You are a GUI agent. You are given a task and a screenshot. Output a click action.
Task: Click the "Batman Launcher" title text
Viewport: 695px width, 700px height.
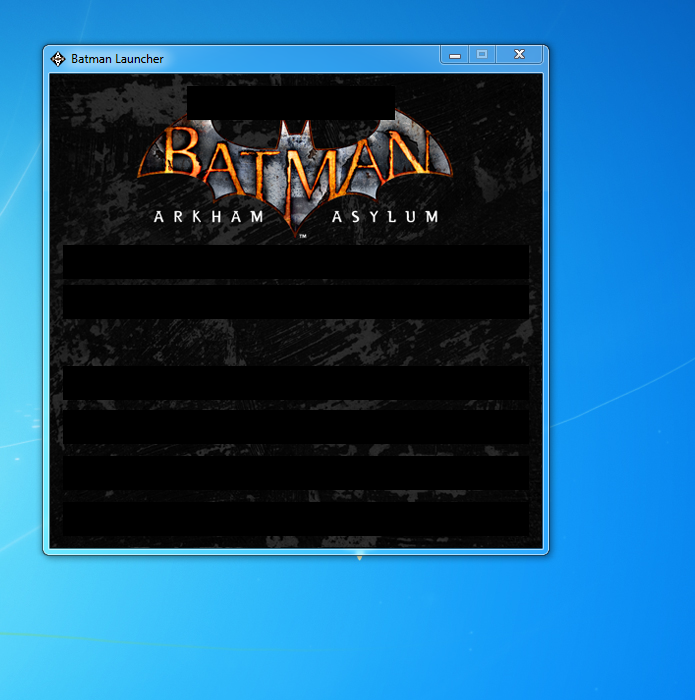(117, 59)
